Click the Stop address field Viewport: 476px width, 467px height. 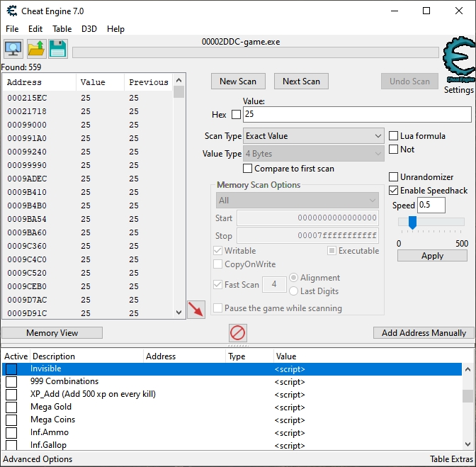point(307,235)
